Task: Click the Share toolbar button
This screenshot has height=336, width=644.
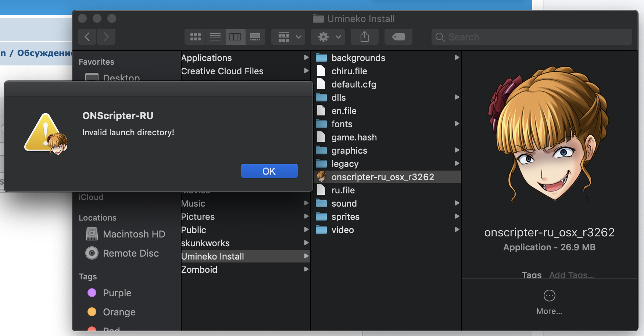Action: click(x=364, y=37)
